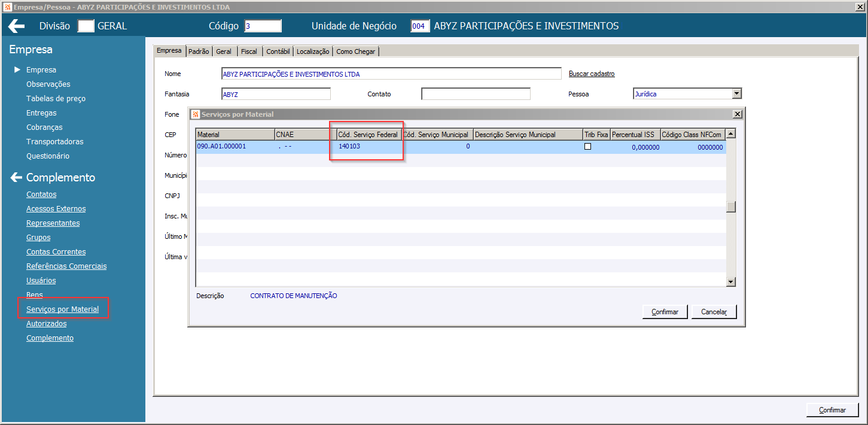Select Cobranças in the sidebar
The height and width of the screenshot is (425, 868).
click(x=44, y=127)
